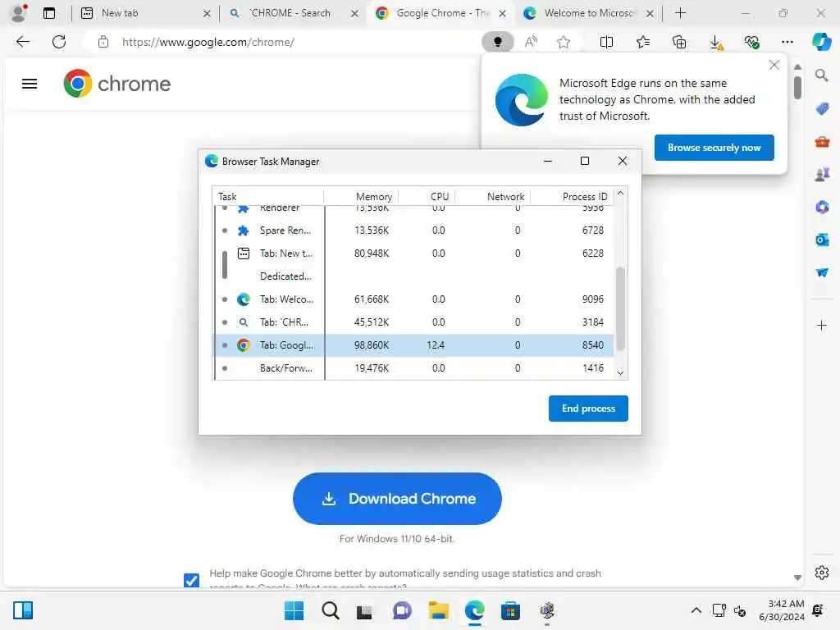This screenshot has width=840, height=630.
Task: View site information lock icon
Action: point(103,42)
